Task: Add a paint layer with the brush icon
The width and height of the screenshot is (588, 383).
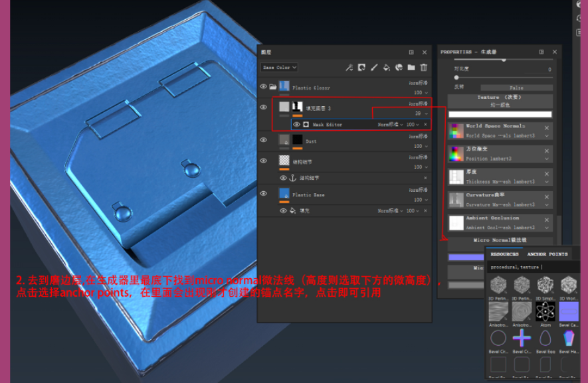Action: (x=374, y=68)
